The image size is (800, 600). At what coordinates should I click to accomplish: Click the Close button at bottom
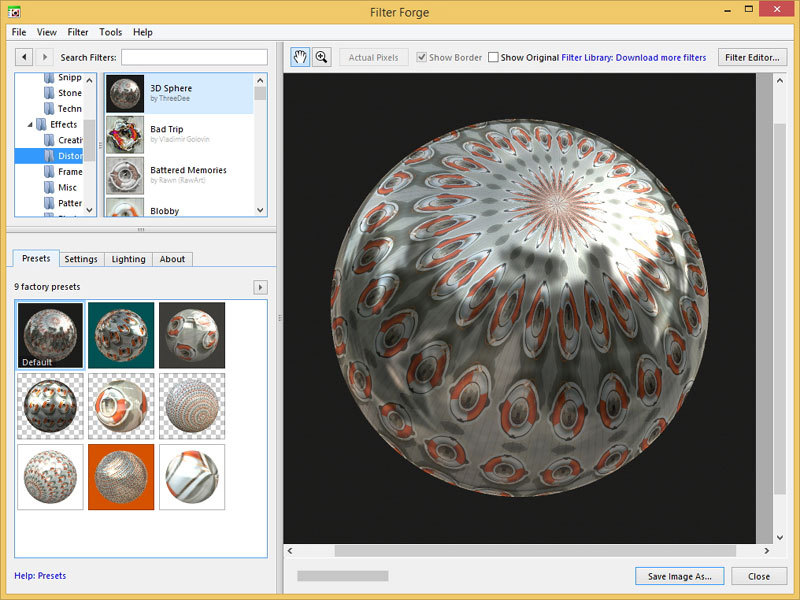(x=759, y=576)
